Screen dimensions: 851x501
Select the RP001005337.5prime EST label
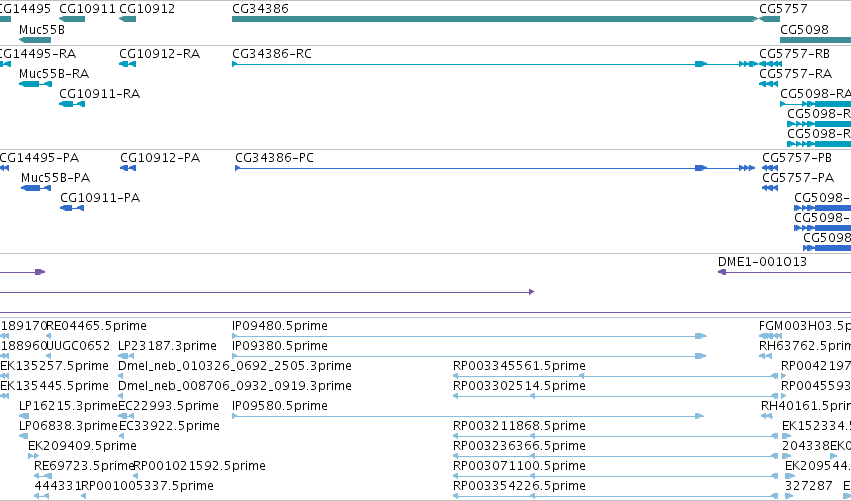pos(147,486)
